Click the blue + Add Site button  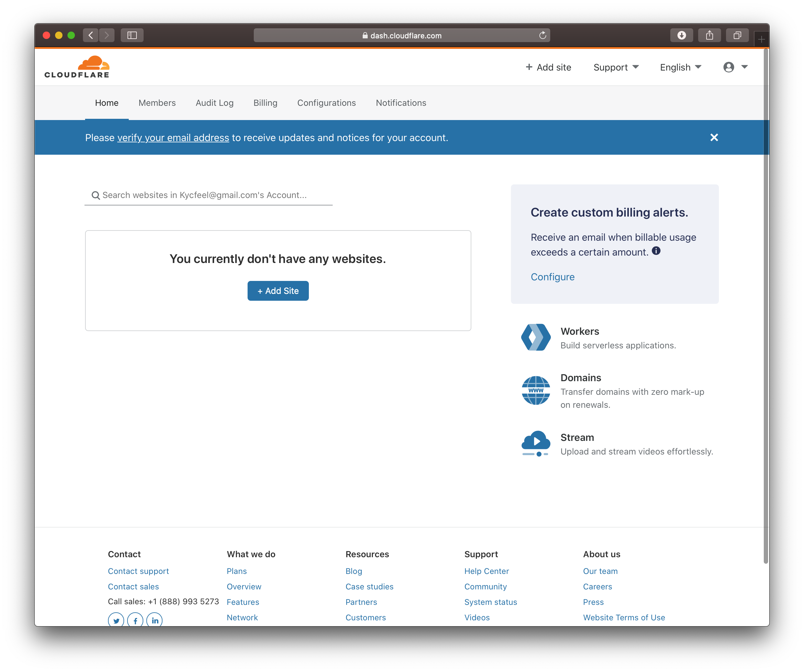pyautogui.click(x=278, y=291)
